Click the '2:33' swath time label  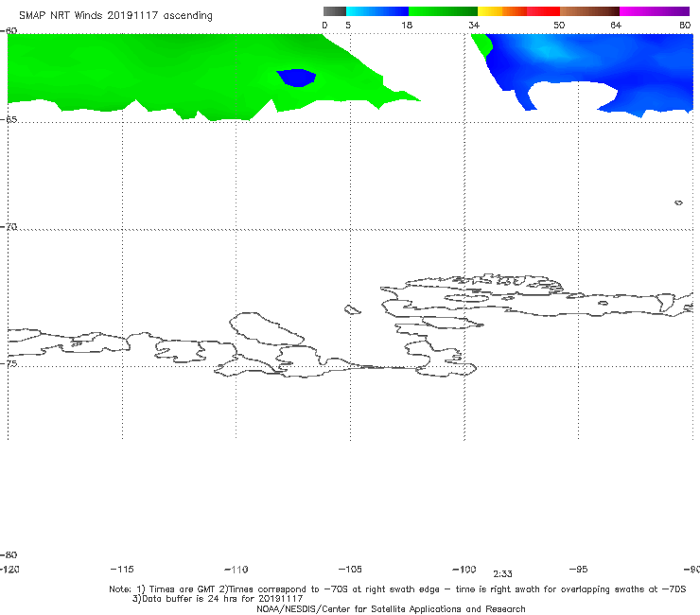pos(502,574)
